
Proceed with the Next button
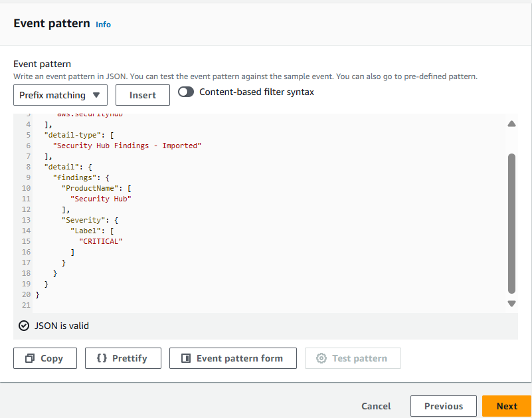click(507, 406)
